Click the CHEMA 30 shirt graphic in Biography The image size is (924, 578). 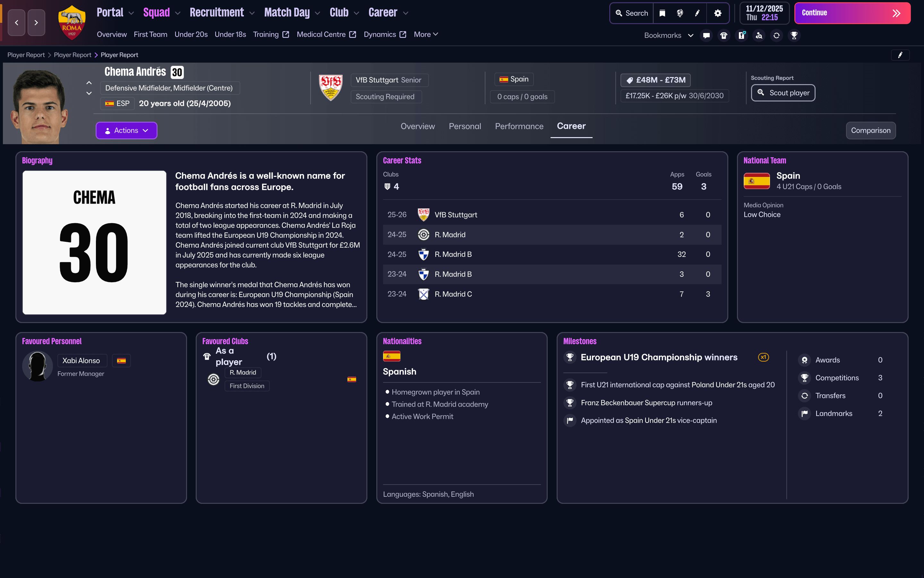pyautogui.click(x=94, y=242)
